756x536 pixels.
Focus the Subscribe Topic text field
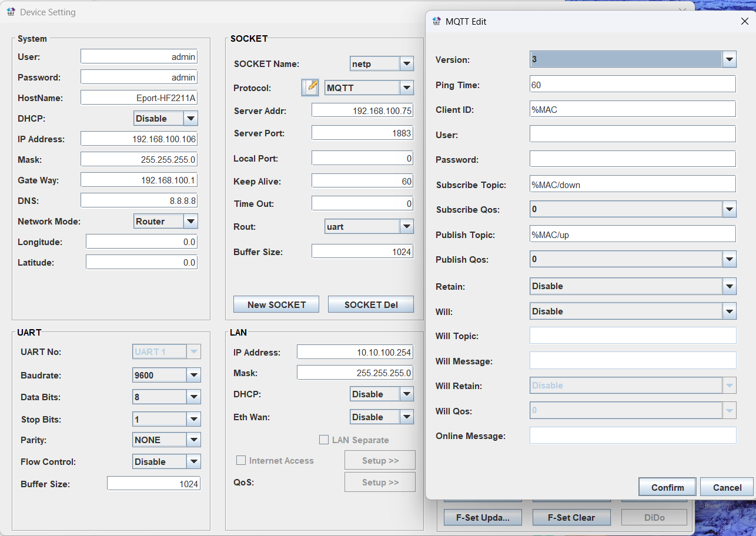point(632,185)
